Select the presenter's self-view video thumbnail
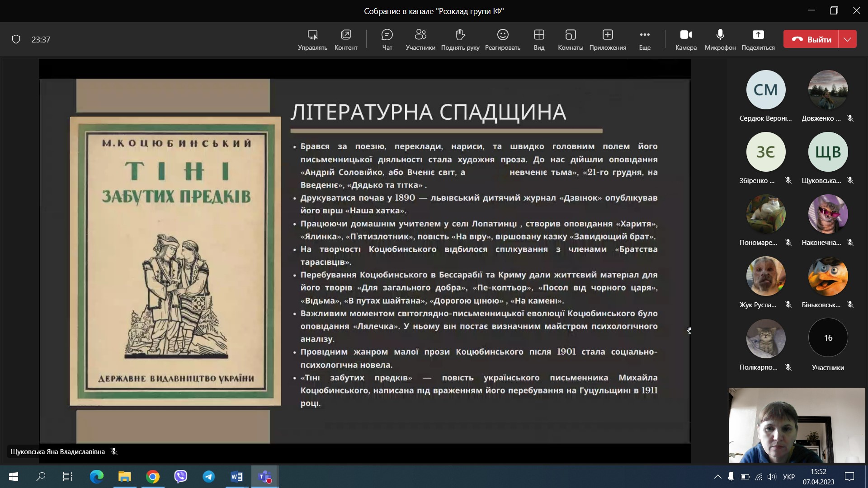 (797, 425)
